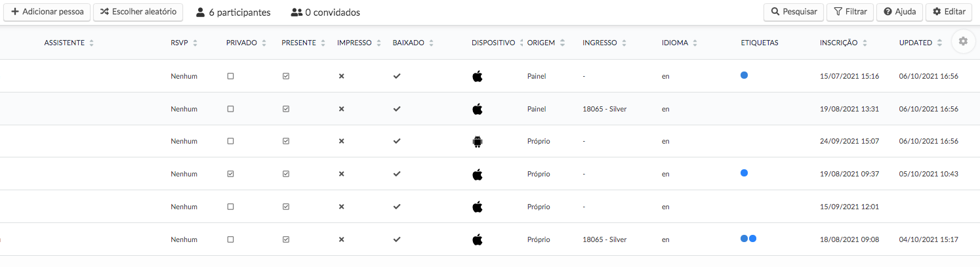Toggle Privado checkbox in the first row

coord(230,76)
